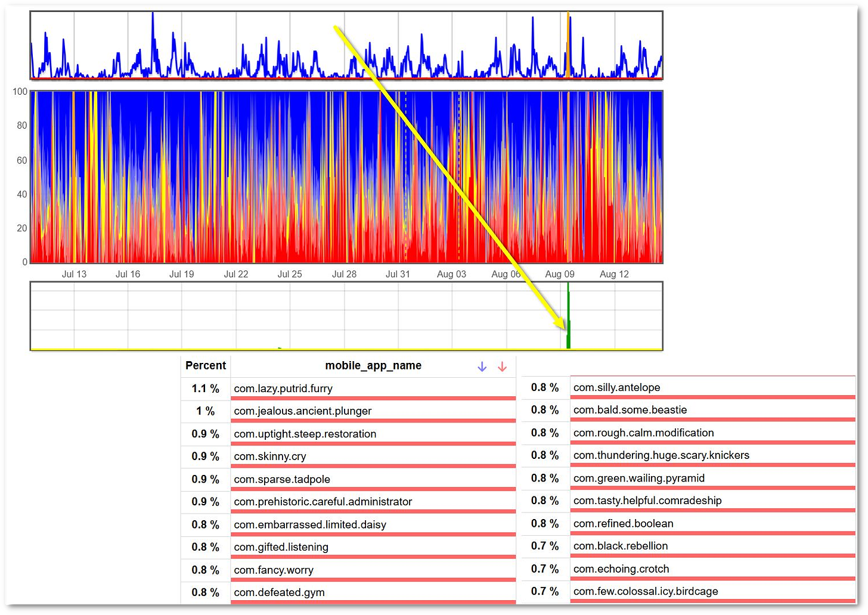Click com.few.colossal.icy.birdcage app name
Image resolution: width=868 pixels, height=615 pixels.
(x=646, y=591)
